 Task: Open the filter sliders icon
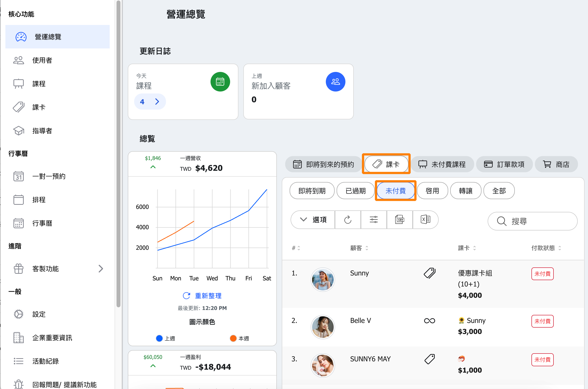click(374, 219)
